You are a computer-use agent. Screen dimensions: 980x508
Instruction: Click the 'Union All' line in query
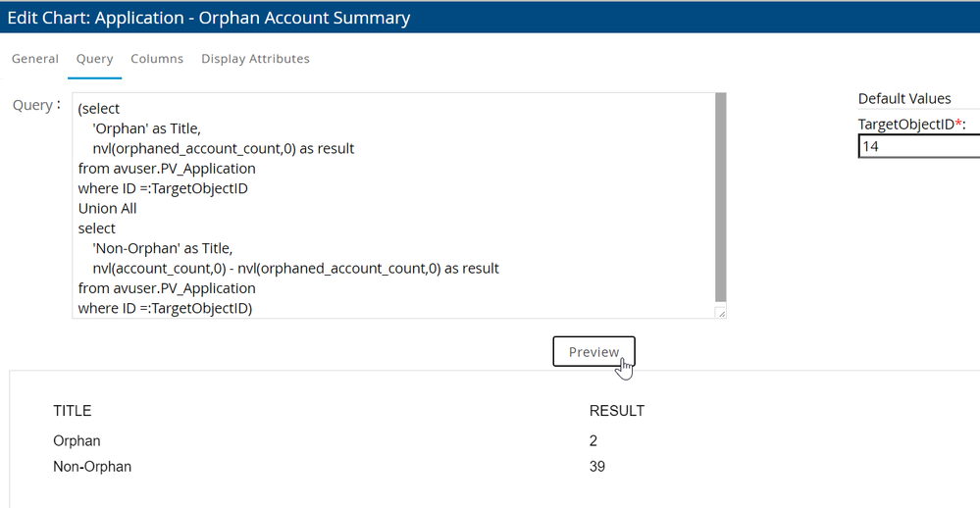[x=108, y=209]
